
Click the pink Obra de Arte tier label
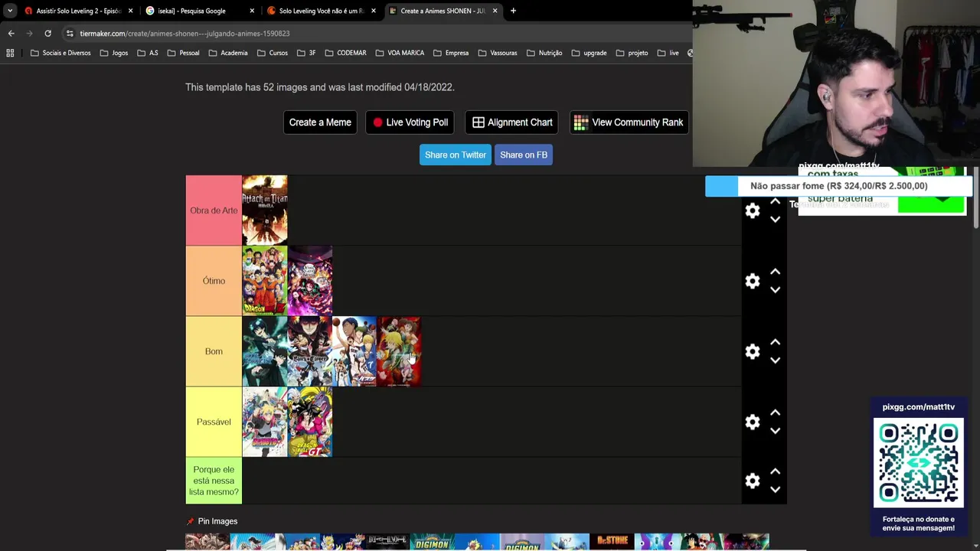(214, 210)
